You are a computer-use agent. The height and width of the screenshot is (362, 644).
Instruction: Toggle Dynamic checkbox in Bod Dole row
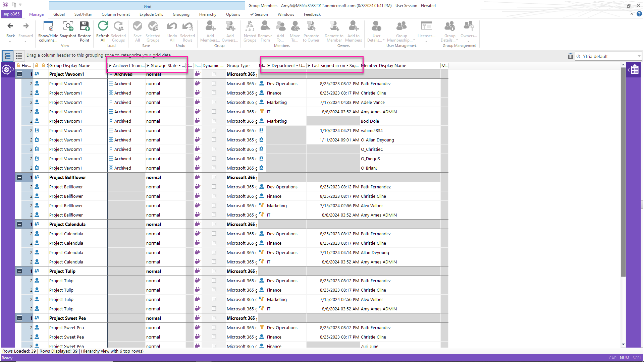coord(214,121)
